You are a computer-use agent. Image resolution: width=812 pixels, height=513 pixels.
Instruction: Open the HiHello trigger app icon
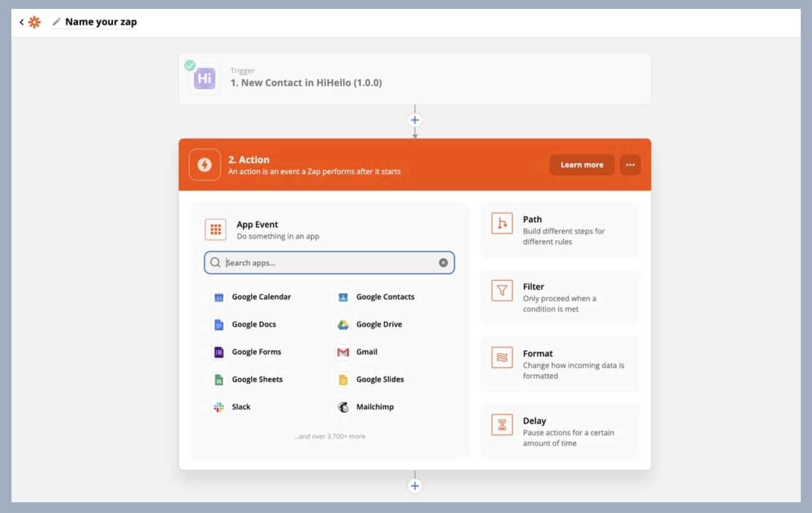pyautogui.click(x=204, y=78)
